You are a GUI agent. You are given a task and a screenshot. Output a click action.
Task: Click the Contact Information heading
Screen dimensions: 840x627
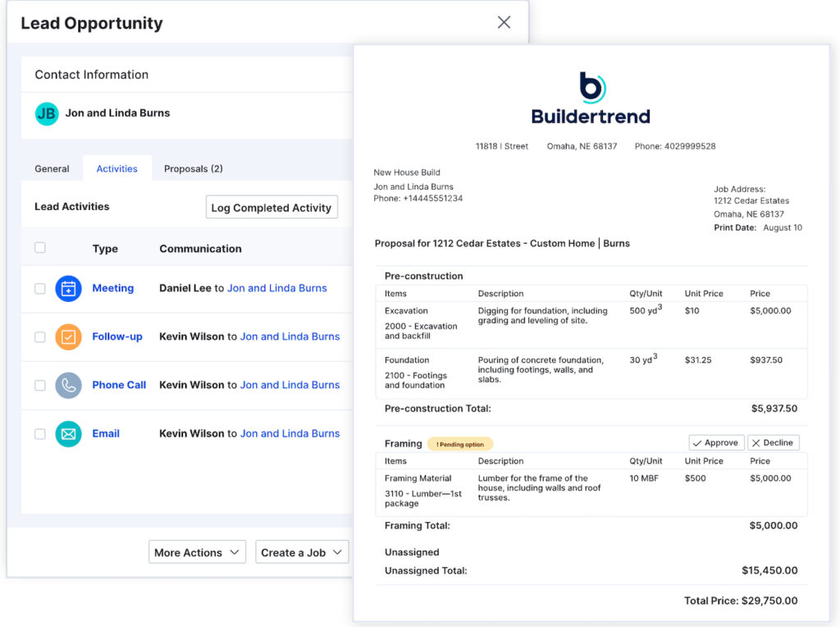tap(92, 75)
